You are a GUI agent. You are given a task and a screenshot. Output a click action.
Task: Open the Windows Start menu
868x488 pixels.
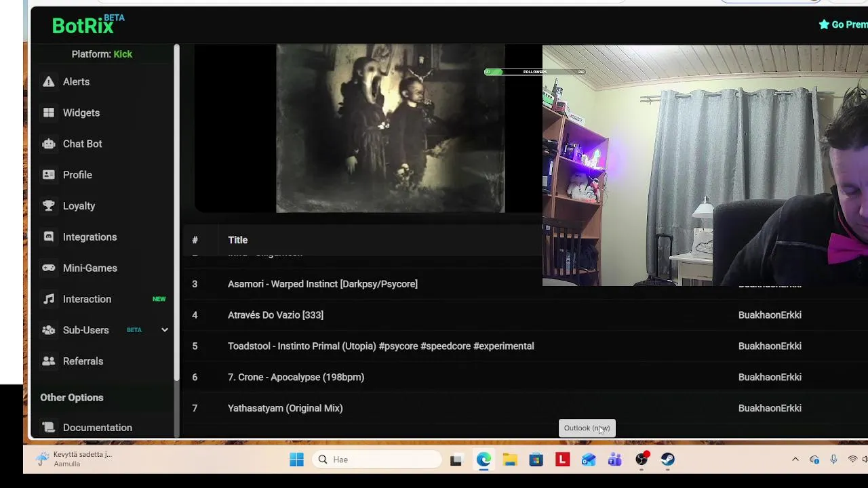(x=296, y=460)
